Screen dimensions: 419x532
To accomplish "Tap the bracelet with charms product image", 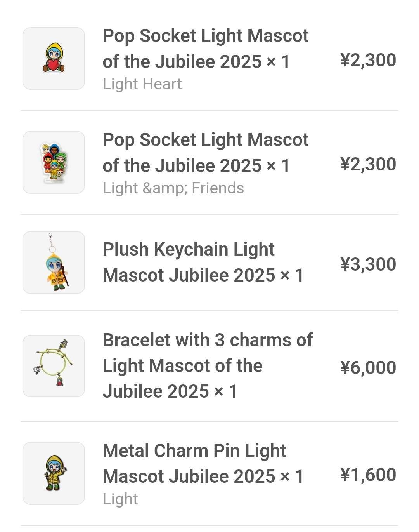I will click(54, 366).
